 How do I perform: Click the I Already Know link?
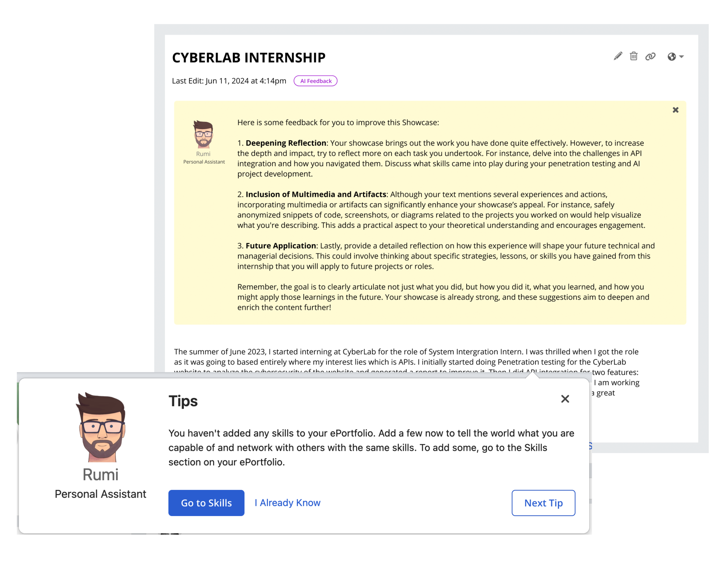coord(287,502)
